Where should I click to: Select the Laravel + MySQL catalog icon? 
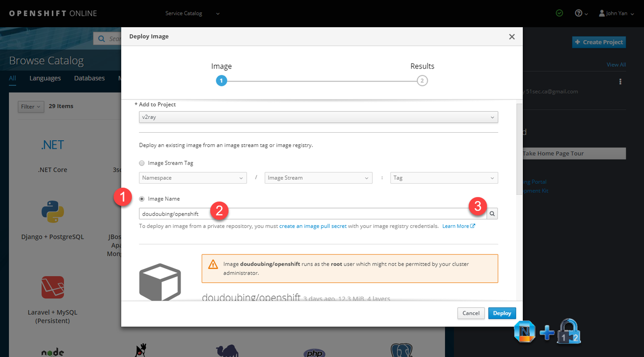(53, 287)
